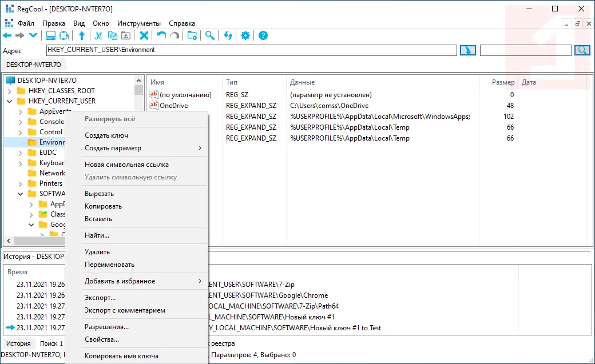Viewport: 595px width, 364px height.
Task: Click the Cut scissors icon in the toolbar
Action: click(x=98, y=36)
